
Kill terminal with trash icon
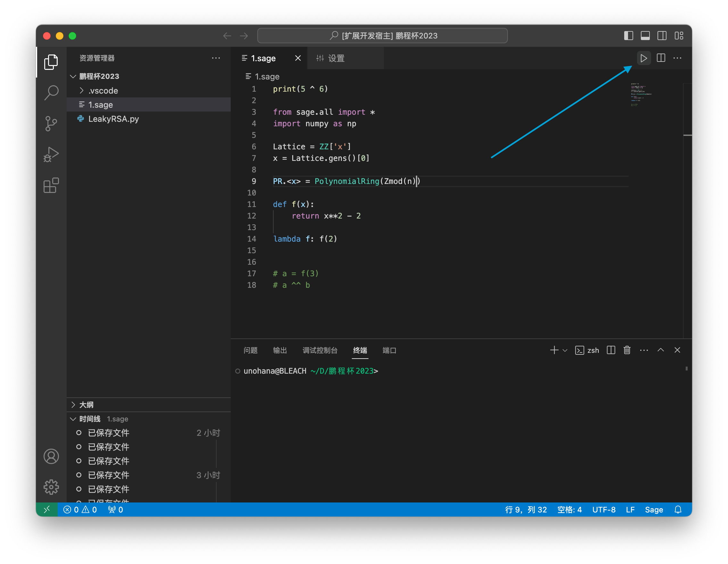(x=627, y=350)
